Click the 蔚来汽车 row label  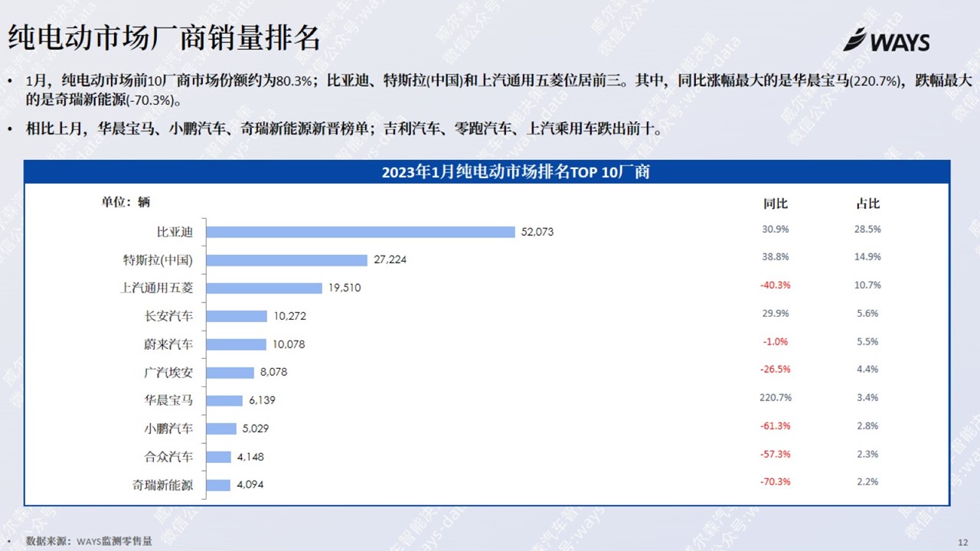pyautogui.click(x=168, y=344)
